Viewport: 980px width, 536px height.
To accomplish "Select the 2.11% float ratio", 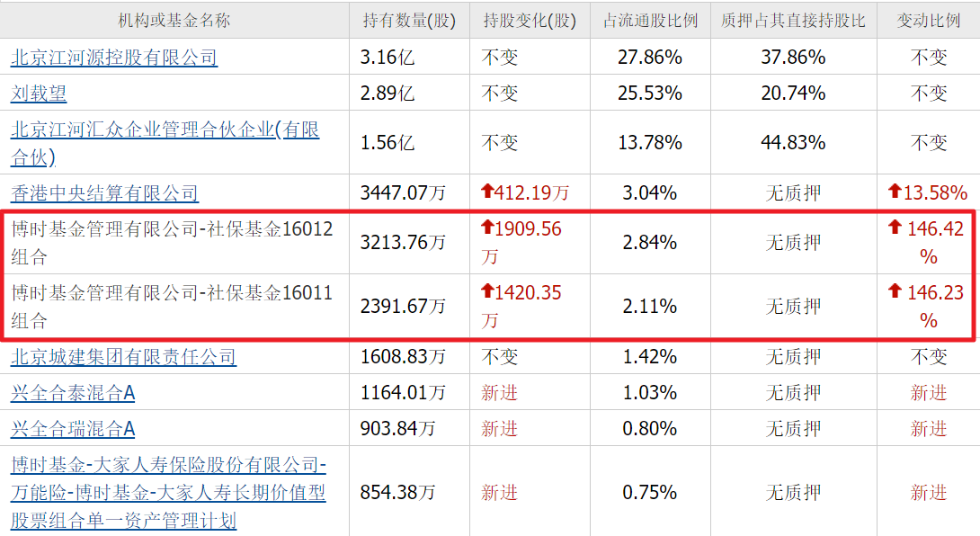I will (650, 307).
